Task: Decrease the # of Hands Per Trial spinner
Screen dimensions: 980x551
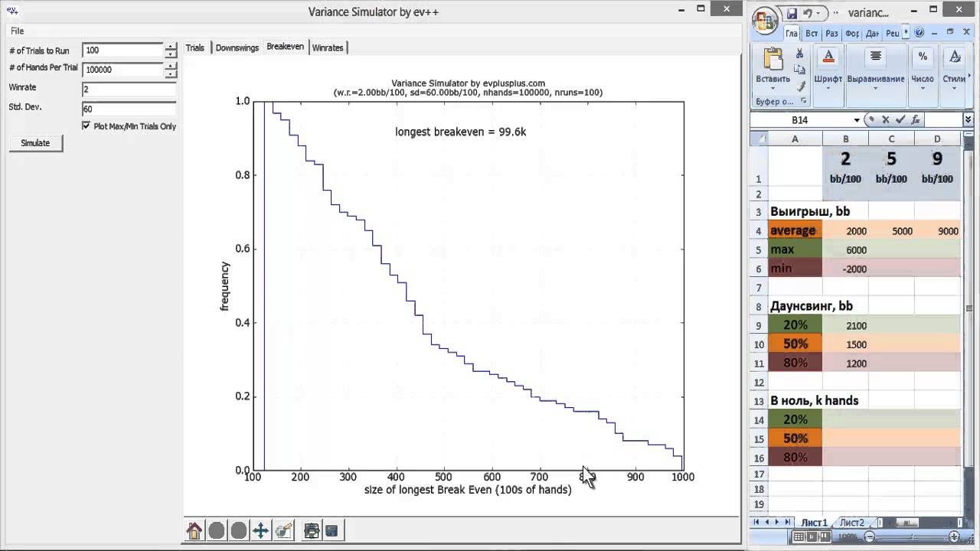Action: (171, 74)
